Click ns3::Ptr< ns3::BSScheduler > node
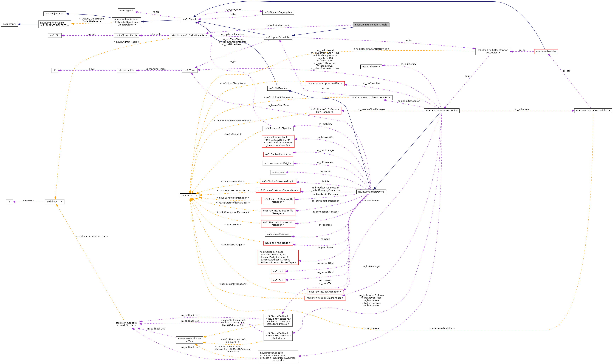The width and height of the screenshot is (613, 364). point(593,111)
